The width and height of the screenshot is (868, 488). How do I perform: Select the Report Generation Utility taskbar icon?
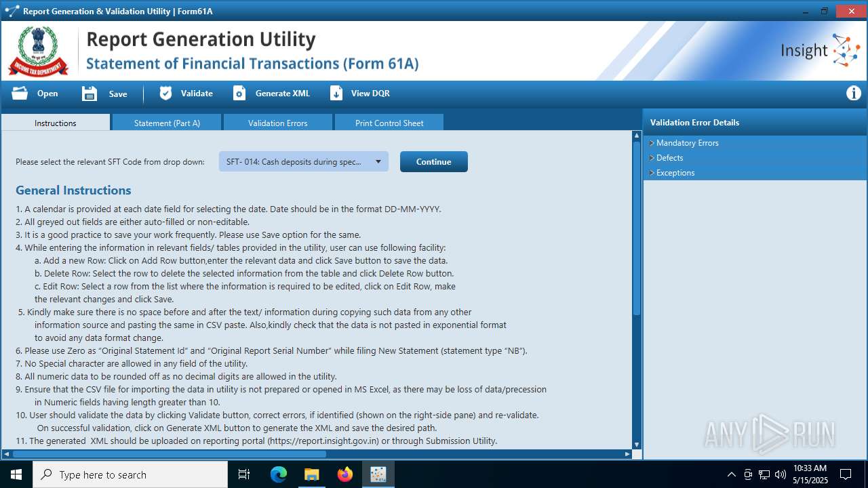pos(378,474)
